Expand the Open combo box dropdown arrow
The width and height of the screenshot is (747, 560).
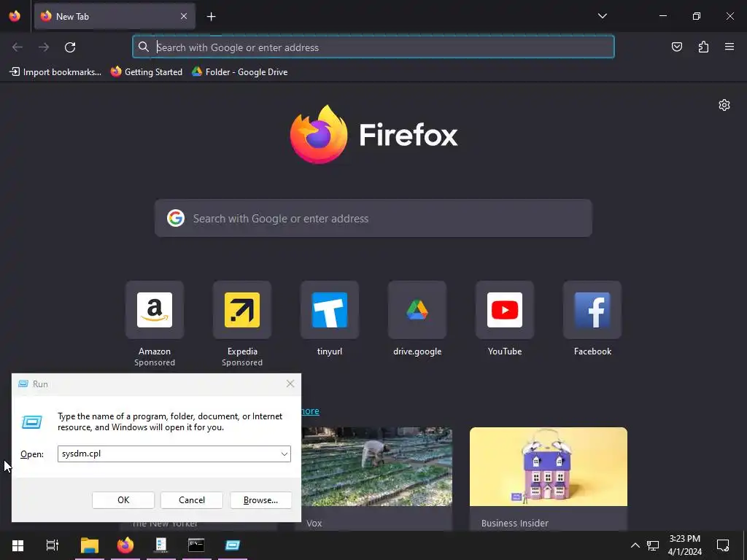pyautogui.click(x=285, y=454)
